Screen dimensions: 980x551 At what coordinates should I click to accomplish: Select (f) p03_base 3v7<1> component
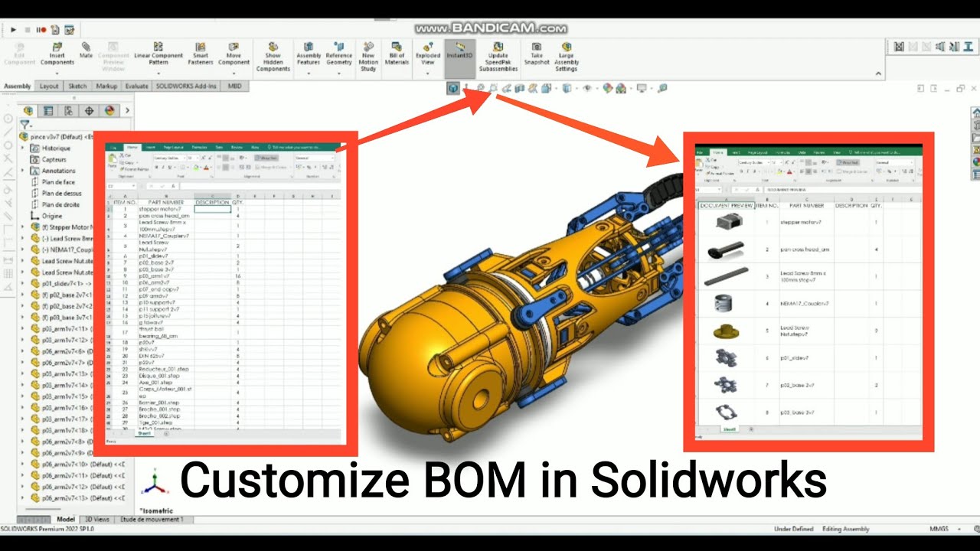pos(60,317)
